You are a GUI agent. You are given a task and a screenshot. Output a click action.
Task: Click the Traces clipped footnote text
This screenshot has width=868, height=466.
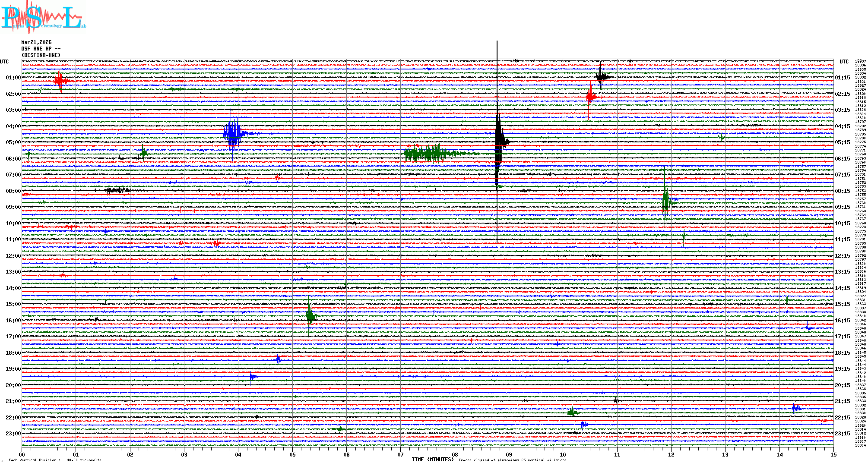[x=512, y=460]
